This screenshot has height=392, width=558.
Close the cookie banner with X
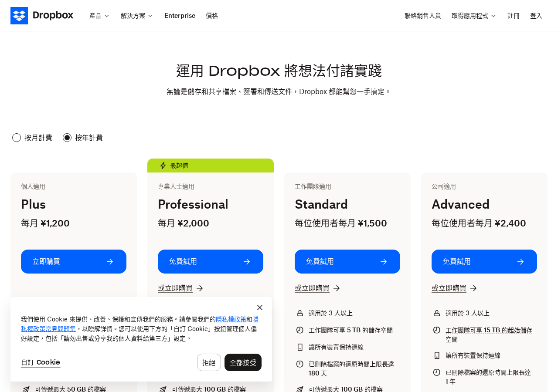tap(260, 308)
